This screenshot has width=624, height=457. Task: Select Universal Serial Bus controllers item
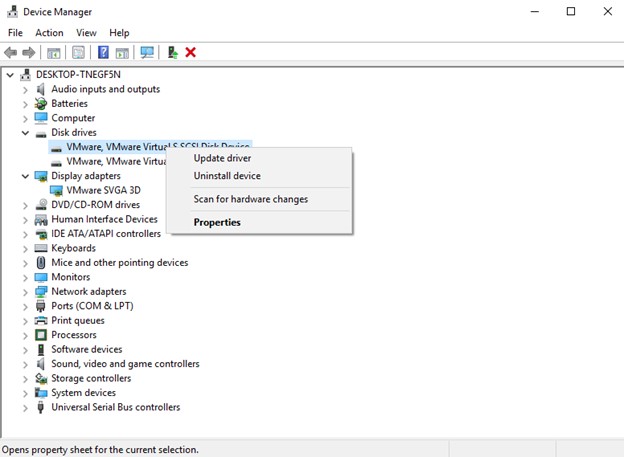115,407
